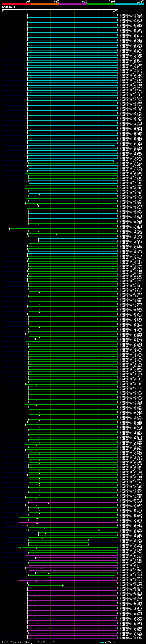Screen dimensions: 146x644
Task: Select the label UniRef100_Q9SQJ1
Action: tap(131, 67)
